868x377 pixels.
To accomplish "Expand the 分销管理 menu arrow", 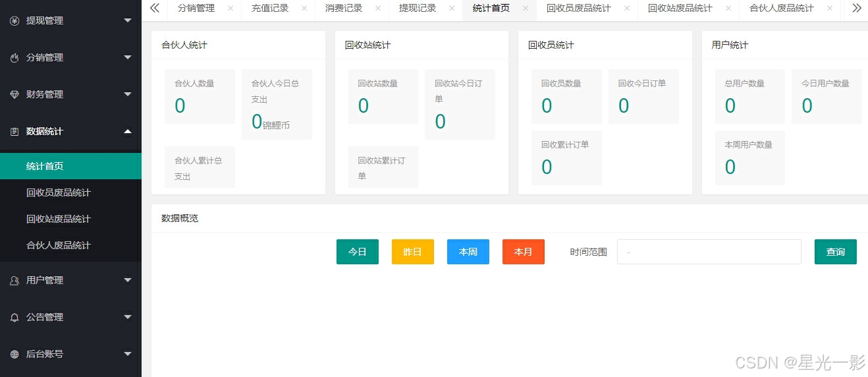I will 128,57.
